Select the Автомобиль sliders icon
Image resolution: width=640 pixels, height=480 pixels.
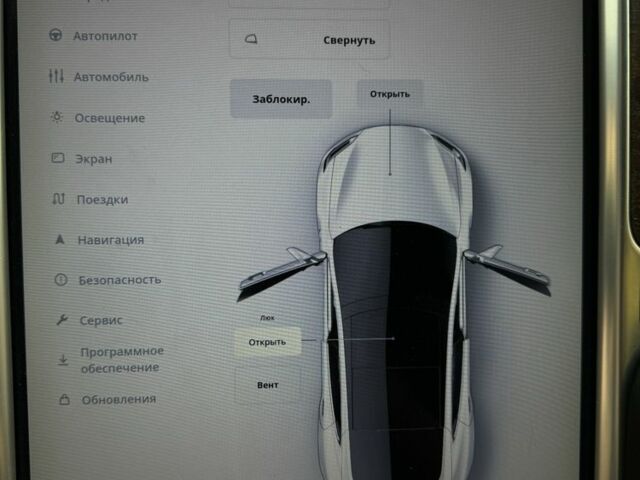coord(56,77)
